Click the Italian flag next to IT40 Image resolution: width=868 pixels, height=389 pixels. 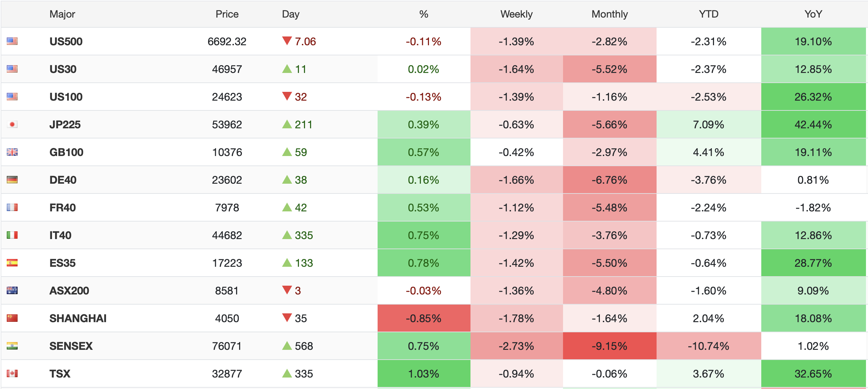pos(12,235)
